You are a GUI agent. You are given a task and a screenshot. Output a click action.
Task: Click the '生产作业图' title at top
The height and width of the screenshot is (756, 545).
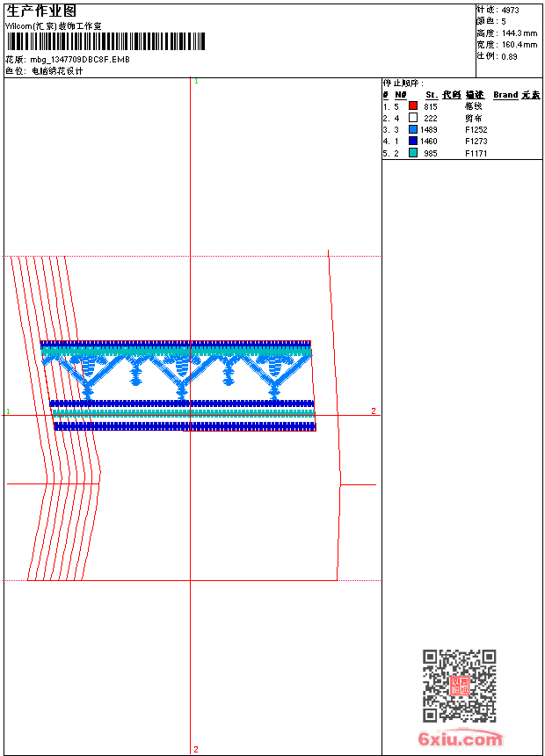click(x=40, y=11)
